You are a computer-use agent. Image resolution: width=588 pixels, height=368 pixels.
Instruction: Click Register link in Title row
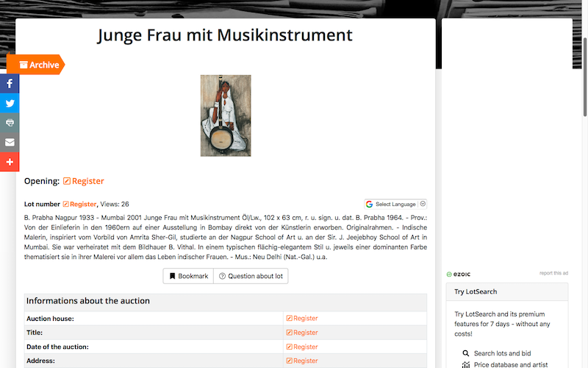(x=302, y=333)
